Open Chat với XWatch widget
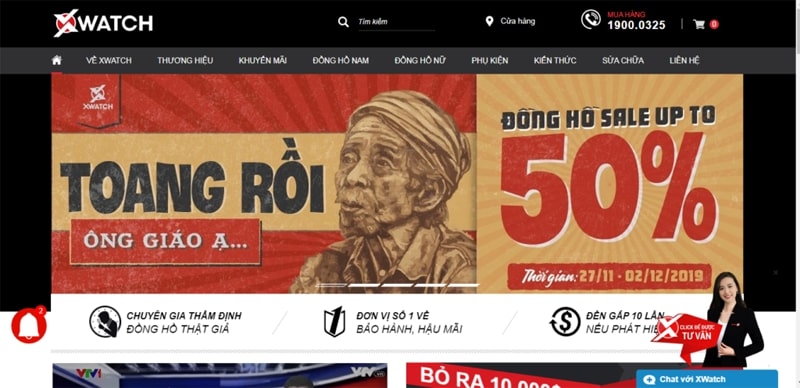The image size is (800, 388). [x=707, y=379]
